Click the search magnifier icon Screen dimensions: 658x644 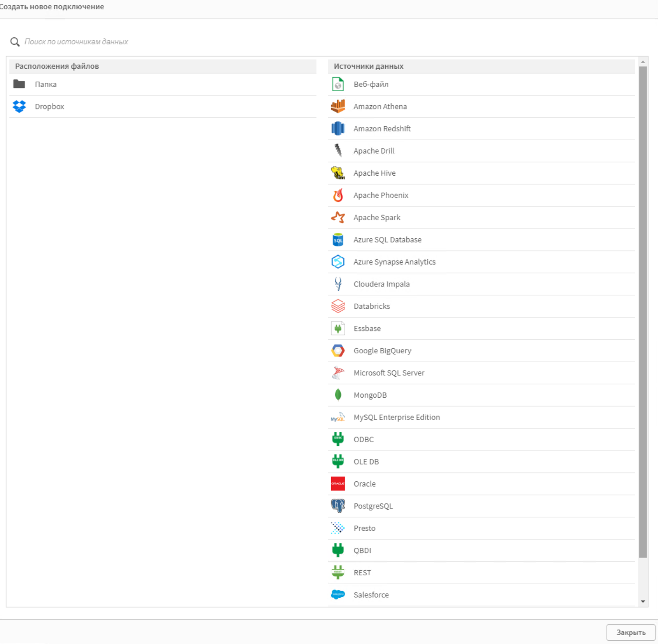15,42
